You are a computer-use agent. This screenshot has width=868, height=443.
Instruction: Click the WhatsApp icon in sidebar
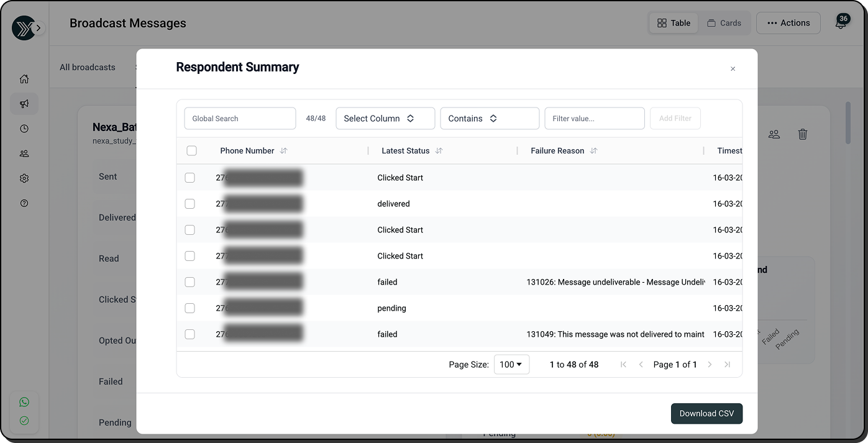(24, 402)
